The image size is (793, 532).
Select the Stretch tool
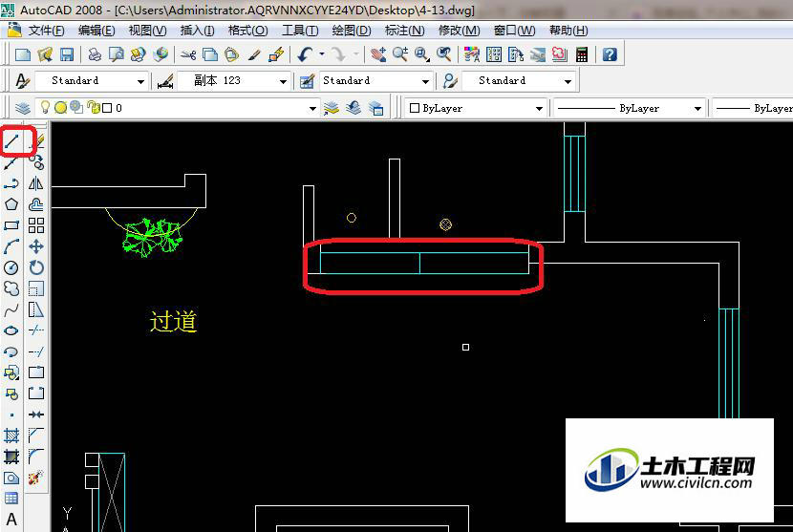[x=36, y=309]
